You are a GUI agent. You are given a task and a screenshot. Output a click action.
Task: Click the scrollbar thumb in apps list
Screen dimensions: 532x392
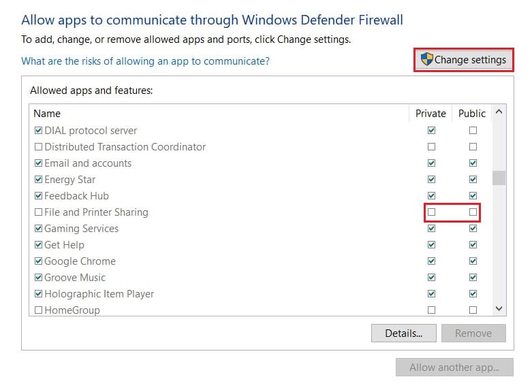coord(499,178)
